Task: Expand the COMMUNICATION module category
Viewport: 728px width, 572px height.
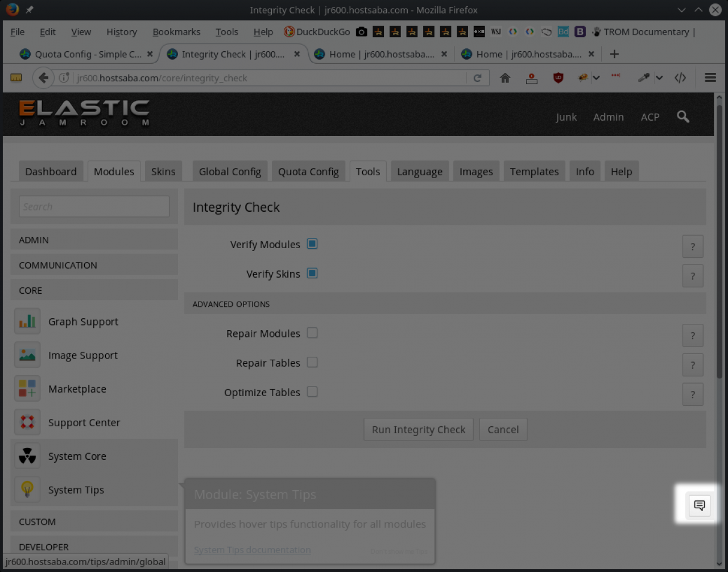Action: click(x=94, y=265)
